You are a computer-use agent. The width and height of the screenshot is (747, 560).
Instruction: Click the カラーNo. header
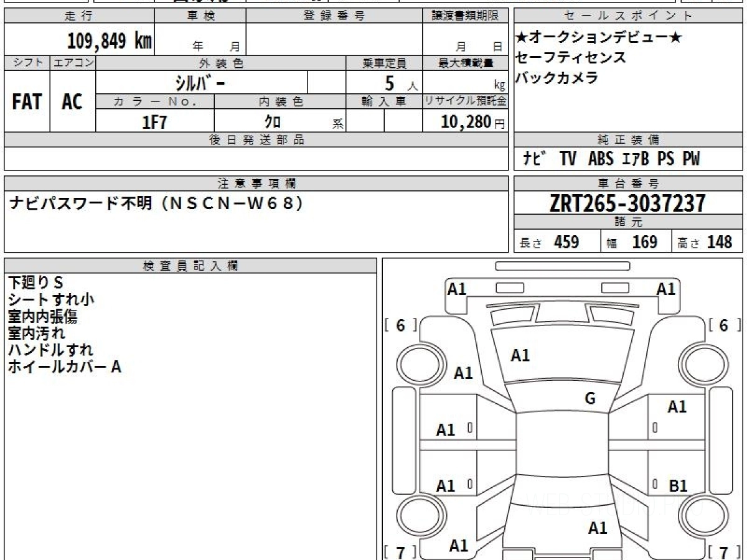click(155, 101)
